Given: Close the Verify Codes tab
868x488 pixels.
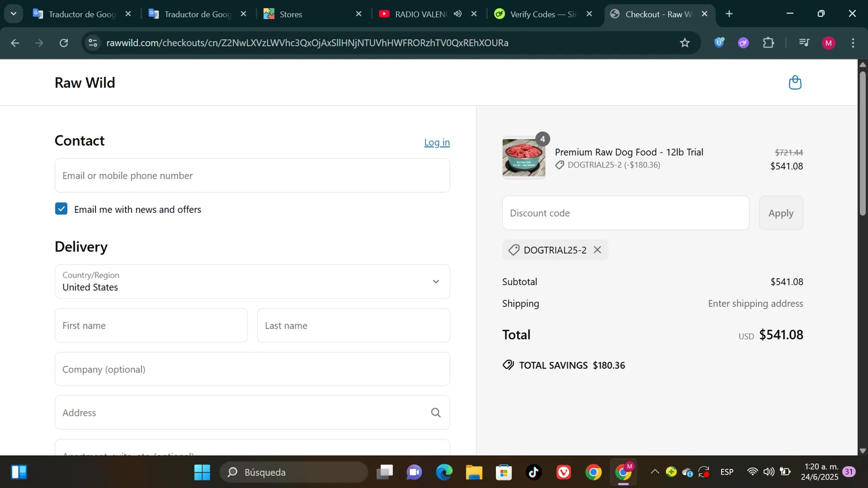Looking at the screenshot, I should (x=589, y=14).
